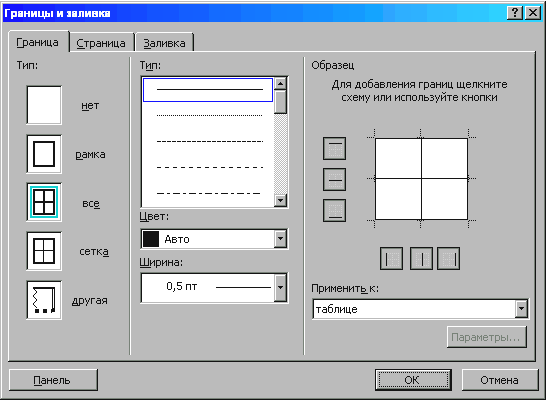Toggle the inside vertical border button
This screenshot has width=546, height=400.
click(421, 259)
